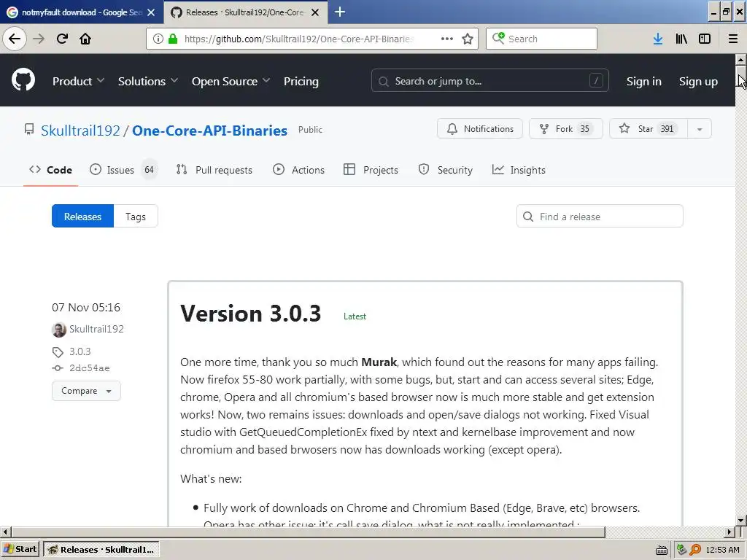Fork the repository with Fork button
The height and width of the screenshot is (560, 747).
566,129
